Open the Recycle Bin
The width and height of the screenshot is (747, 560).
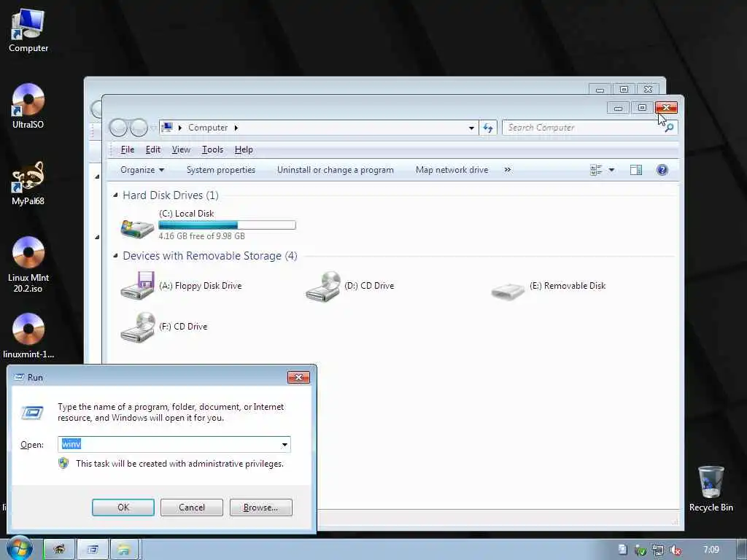point(711,489)
